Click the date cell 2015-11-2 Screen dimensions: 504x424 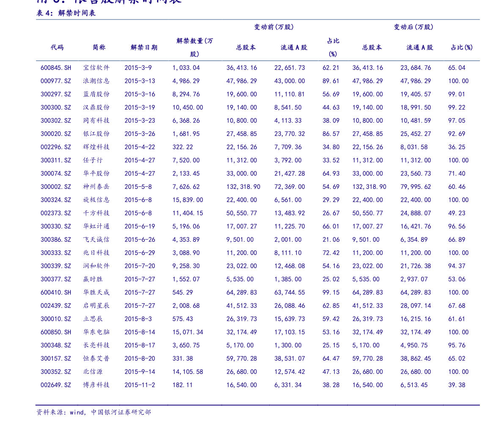140,385
